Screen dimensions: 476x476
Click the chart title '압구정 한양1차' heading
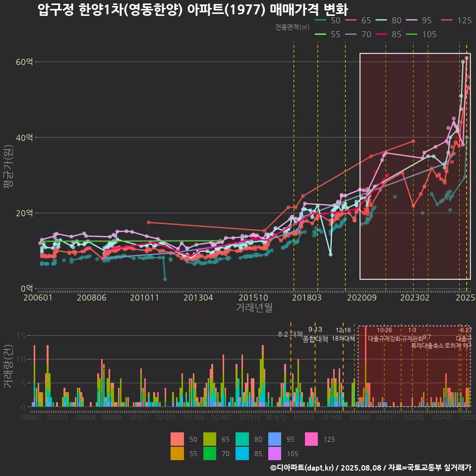193,10
